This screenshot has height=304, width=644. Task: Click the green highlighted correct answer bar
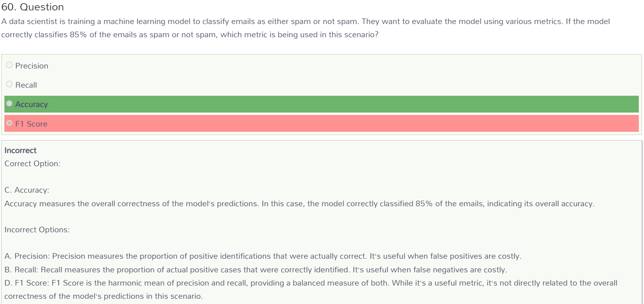click(322, 104)
